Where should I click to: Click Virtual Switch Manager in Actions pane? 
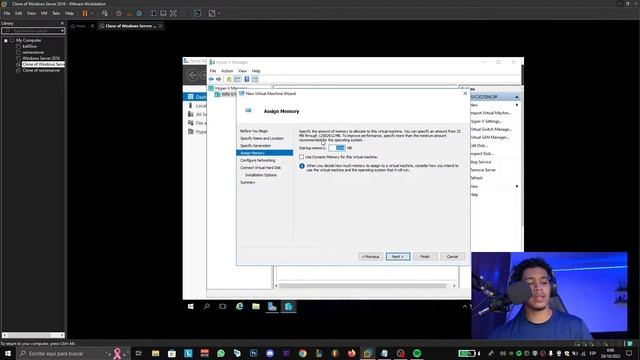491,129
